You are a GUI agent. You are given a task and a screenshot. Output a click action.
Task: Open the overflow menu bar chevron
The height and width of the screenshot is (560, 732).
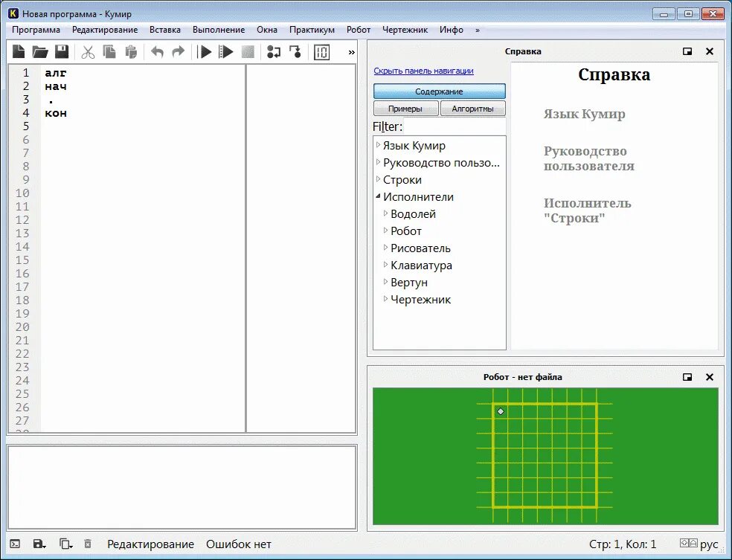477,30
